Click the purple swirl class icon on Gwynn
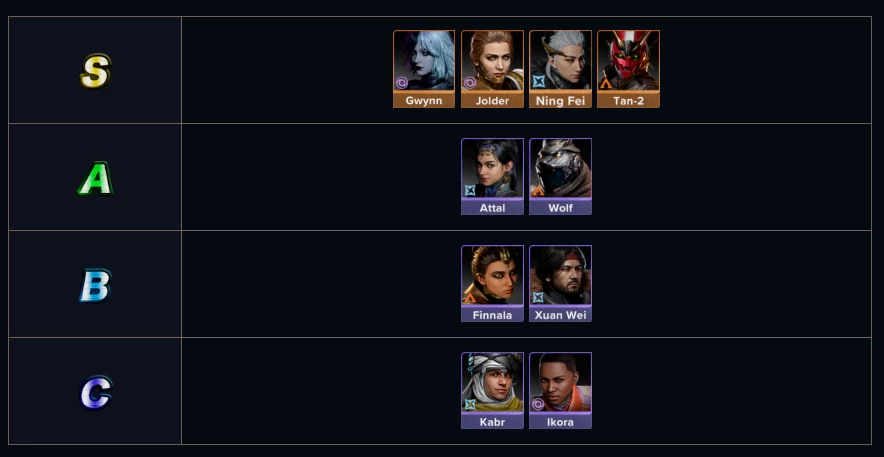The width and height of the screenshot is (884, 457). 402,84
